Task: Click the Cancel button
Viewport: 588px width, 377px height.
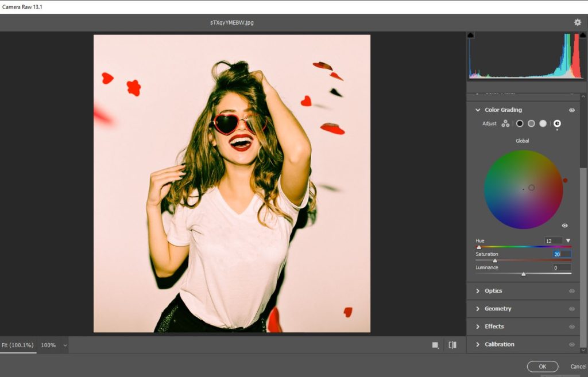Action: click(x=579, y=367)
